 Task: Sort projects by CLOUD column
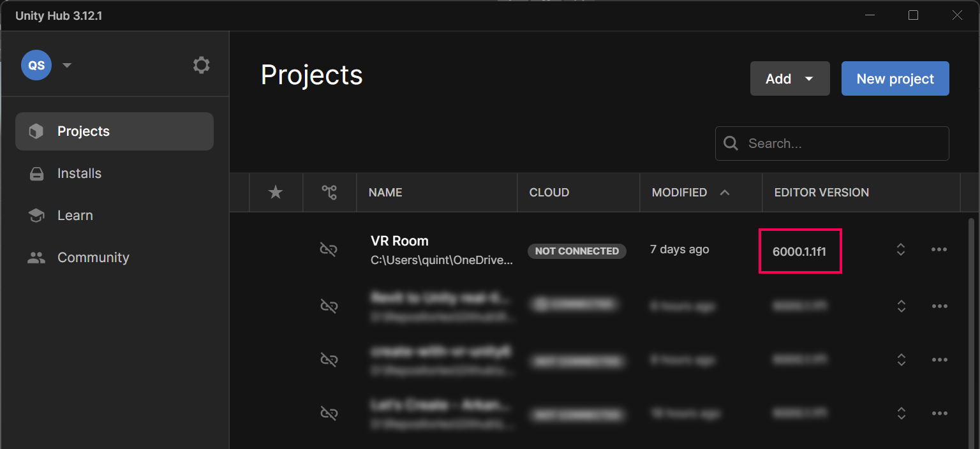click(549, 192)
